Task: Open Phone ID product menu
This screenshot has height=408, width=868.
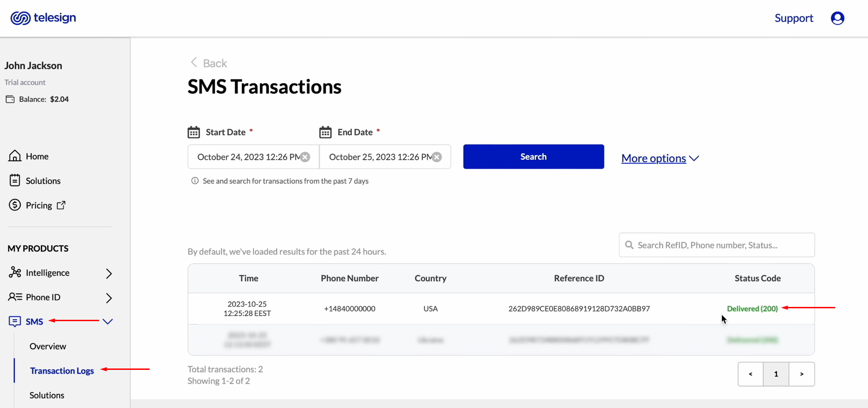Action: (43, 297)
